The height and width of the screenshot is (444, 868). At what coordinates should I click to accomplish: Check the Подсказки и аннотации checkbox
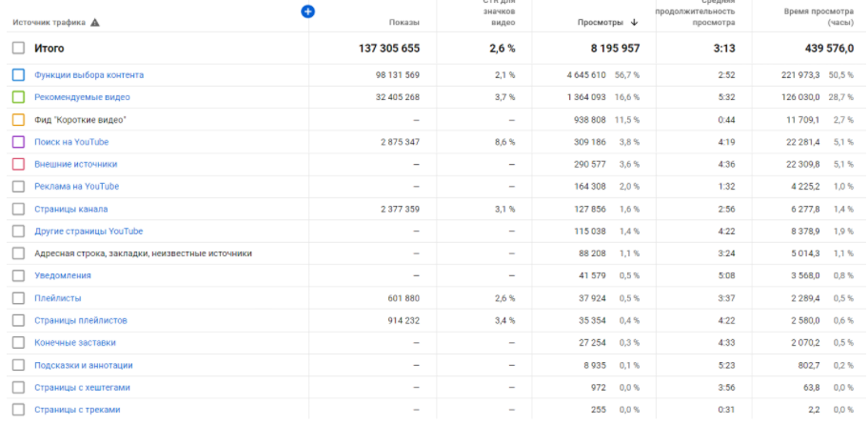point(18,365)
